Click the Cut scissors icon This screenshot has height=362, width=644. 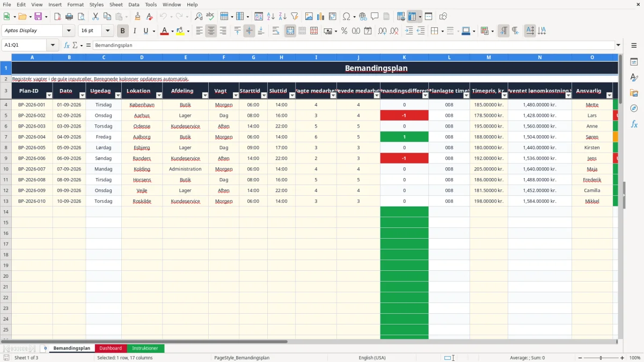point(95,17)
